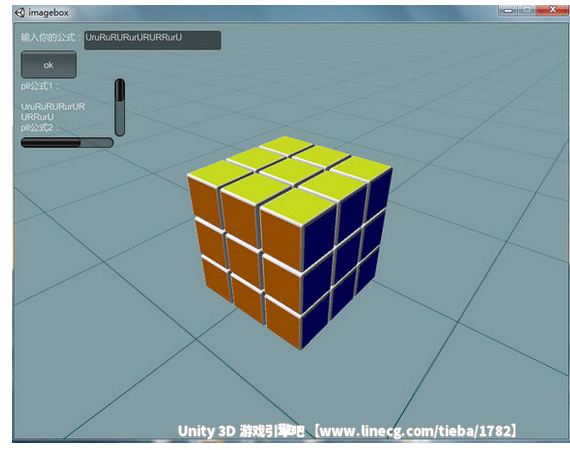The image size is (570, 450).
Task: Select the 'pll公式2：' label text
Action: click(x=40, y=128)
